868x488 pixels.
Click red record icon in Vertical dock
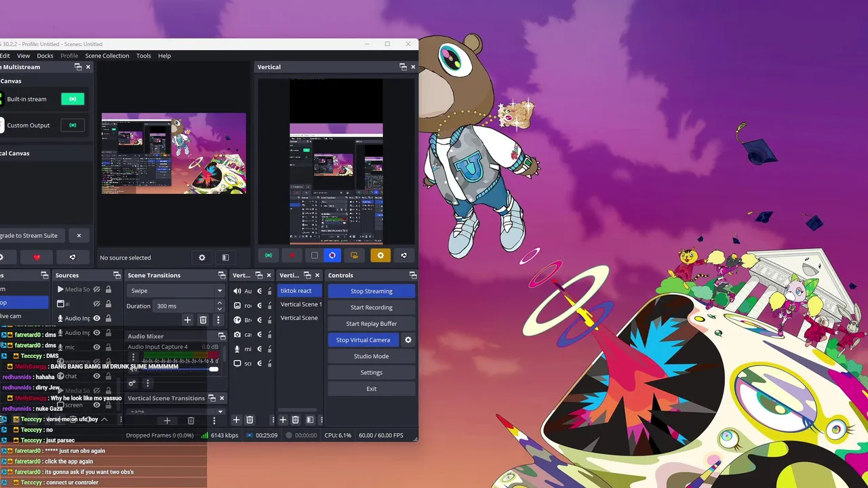(x=292, y=256)
